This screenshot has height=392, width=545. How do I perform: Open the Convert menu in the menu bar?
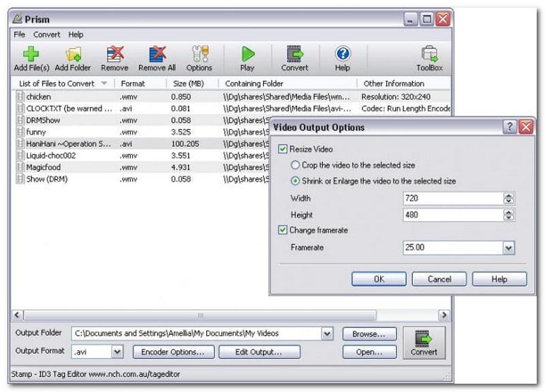[47, 35]
